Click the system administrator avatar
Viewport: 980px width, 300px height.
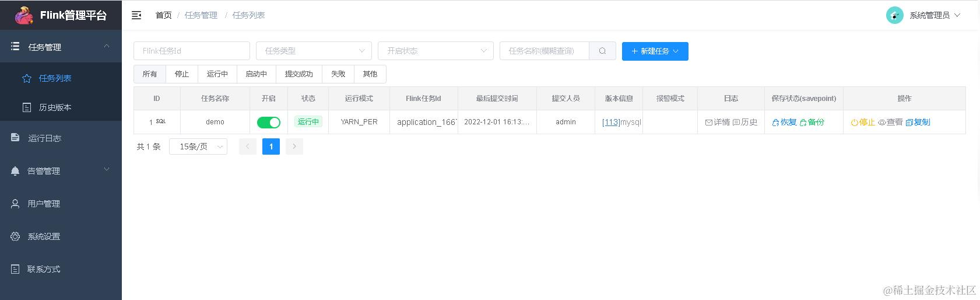(x=895, y=15)
